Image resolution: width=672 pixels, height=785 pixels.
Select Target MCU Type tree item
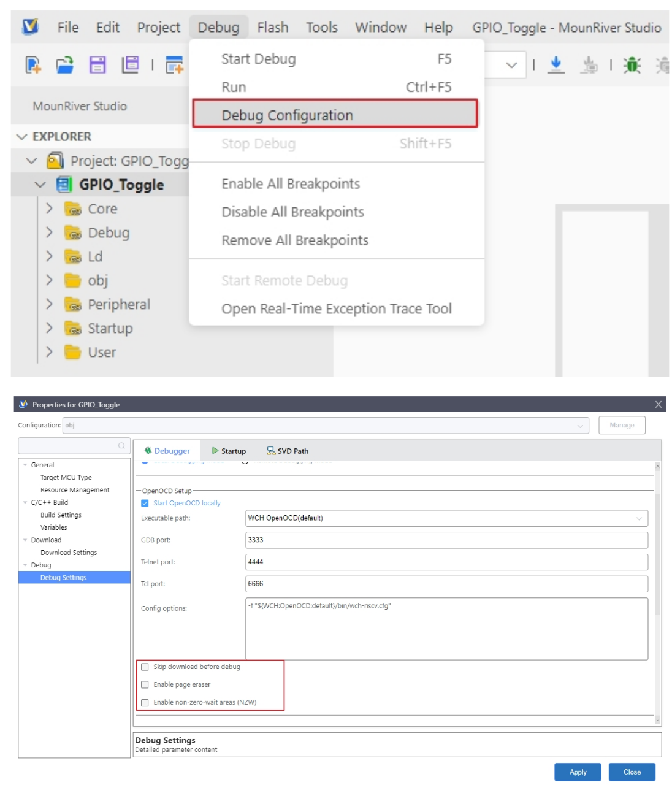pos(66,477)
